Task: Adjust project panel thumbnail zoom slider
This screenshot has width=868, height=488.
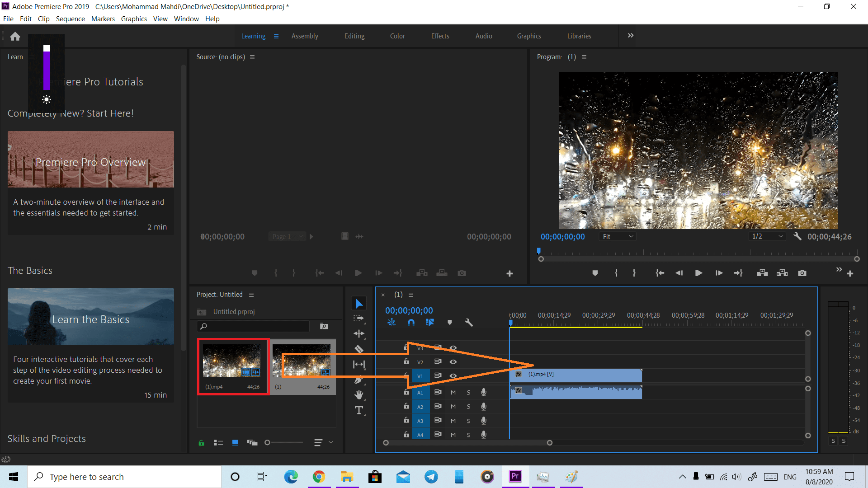Action: [x=268, y=443]
